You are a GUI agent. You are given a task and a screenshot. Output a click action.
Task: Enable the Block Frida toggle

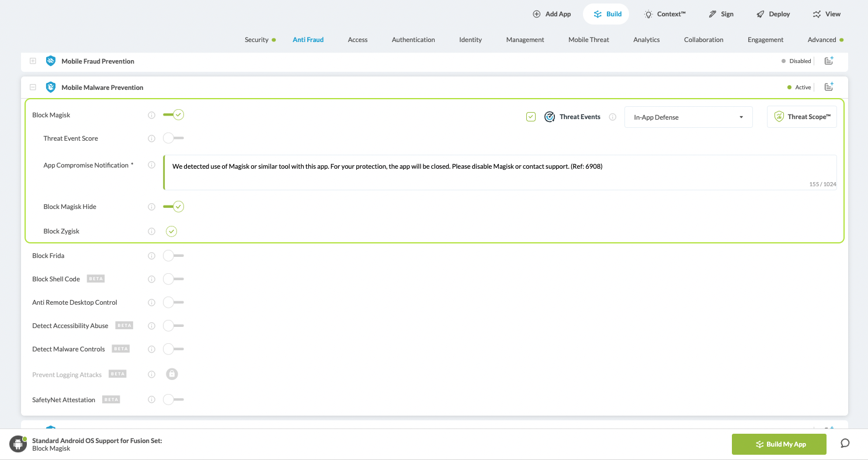173,256
